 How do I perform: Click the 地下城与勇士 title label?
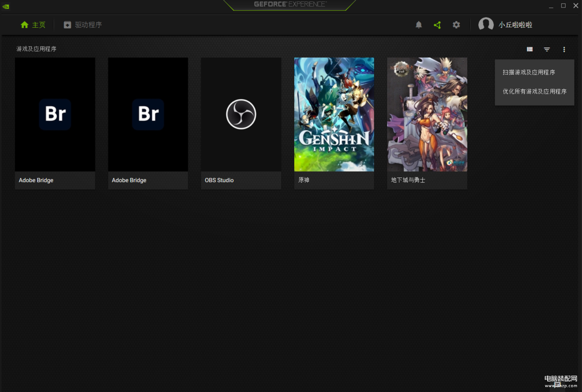[408, 180]
